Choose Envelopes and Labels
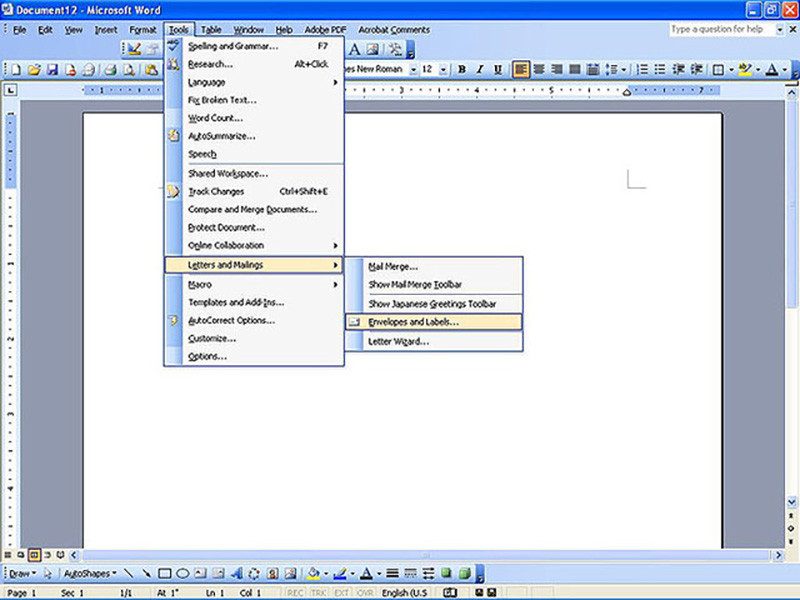The width and height of the screenshot is (800, 600). click(x=434, y=322)
